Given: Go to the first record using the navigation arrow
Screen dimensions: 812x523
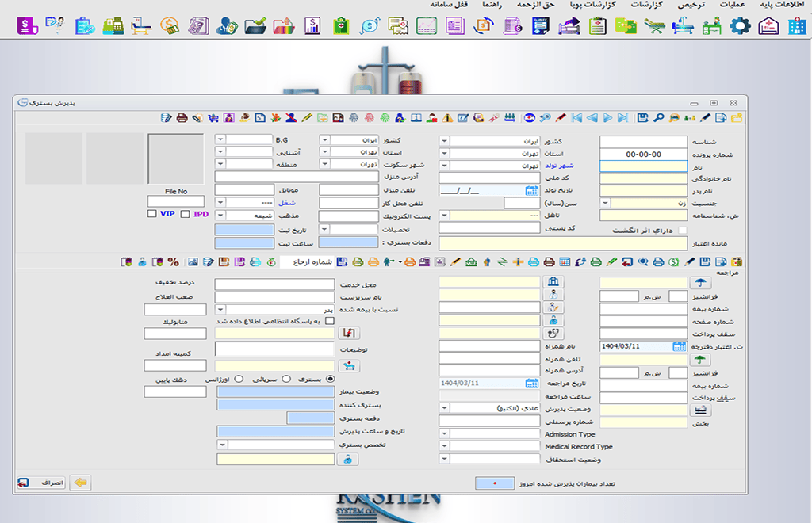Looking at the screenshot, I should [x=576, y=118].
